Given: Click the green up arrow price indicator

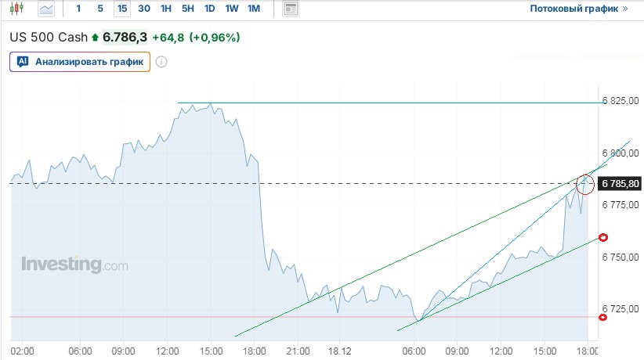Looking at the screenshot, I should pos(96,38).
